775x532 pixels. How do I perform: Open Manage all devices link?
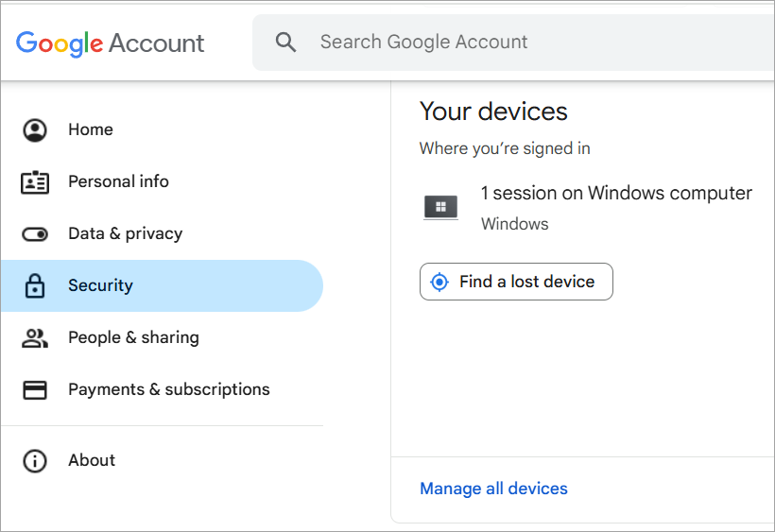[x=493, y=489]
